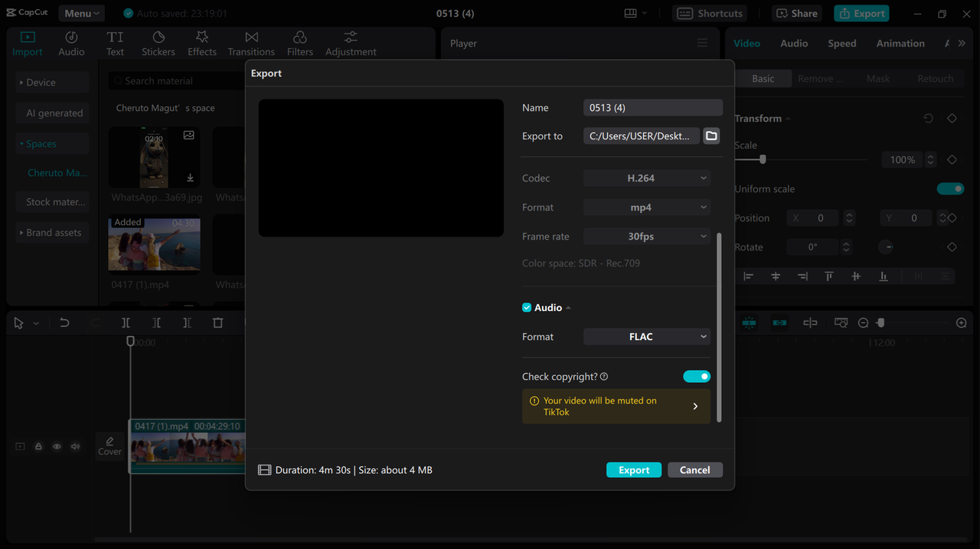Click timeline zoom-out magnifier icon
Screen dimensions: 980x549
(x=863, y=323)
